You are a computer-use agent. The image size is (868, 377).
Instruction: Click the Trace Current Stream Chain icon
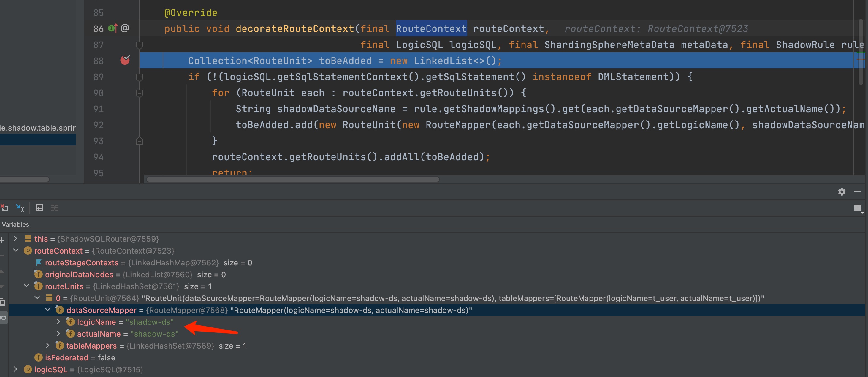(x=54, y=208)
